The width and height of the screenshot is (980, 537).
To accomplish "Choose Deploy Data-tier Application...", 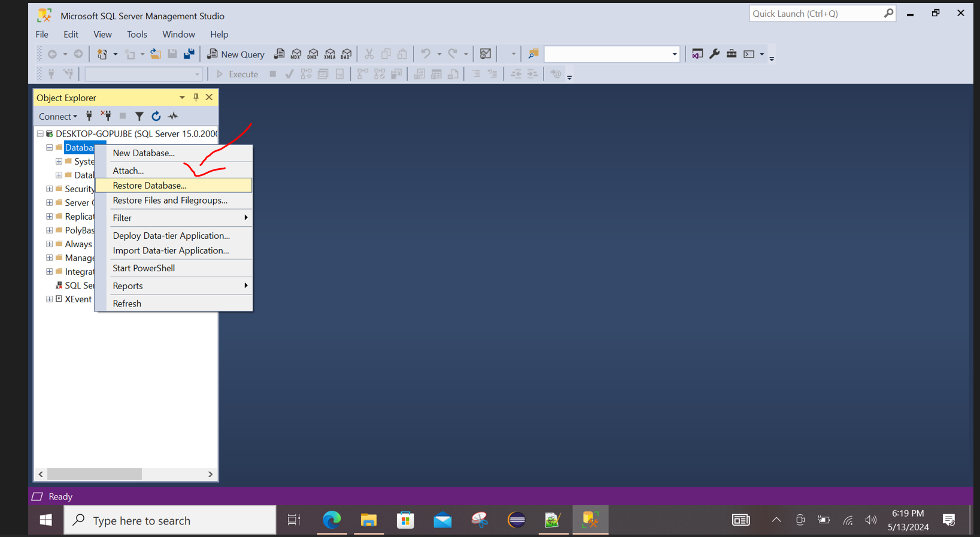I will (x=174, y=236).
